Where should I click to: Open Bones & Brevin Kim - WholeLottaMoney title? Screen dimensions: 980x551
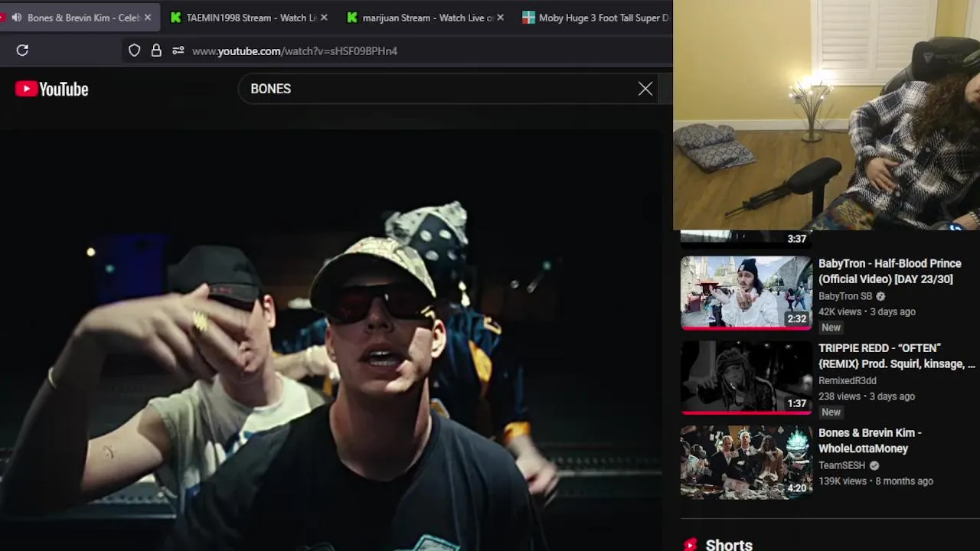(870, 441)
